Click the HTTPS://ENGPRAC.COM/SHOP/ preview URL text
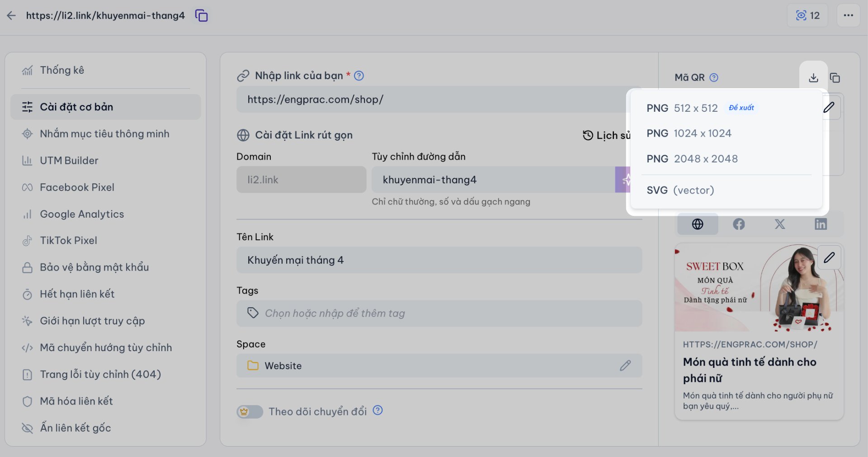The image size is (868, 457). 750,344
